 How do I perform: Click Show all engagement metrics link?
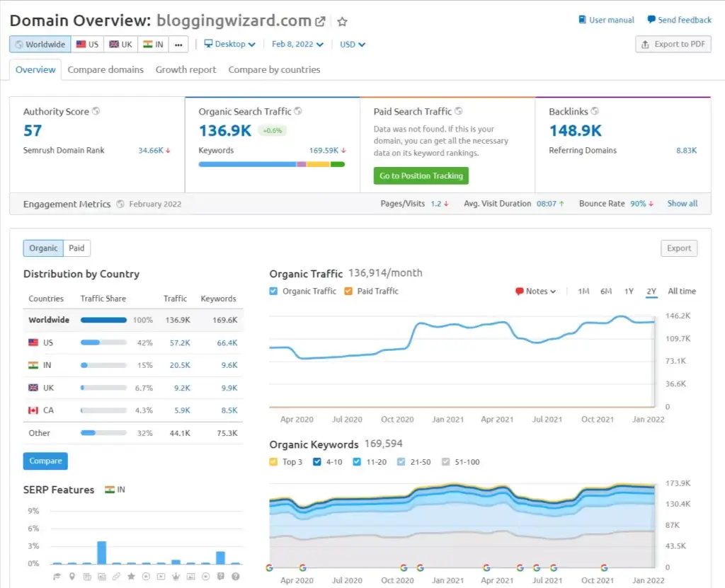click(682, 203)
